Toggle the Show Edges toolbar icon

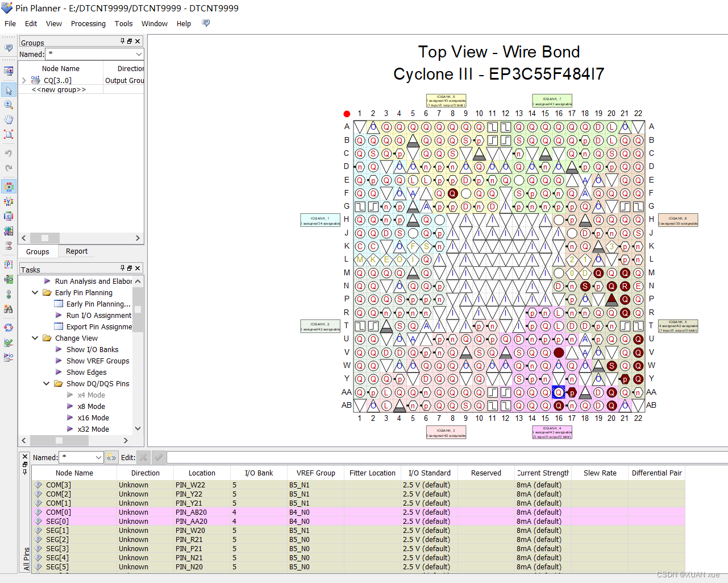(9, 216)
